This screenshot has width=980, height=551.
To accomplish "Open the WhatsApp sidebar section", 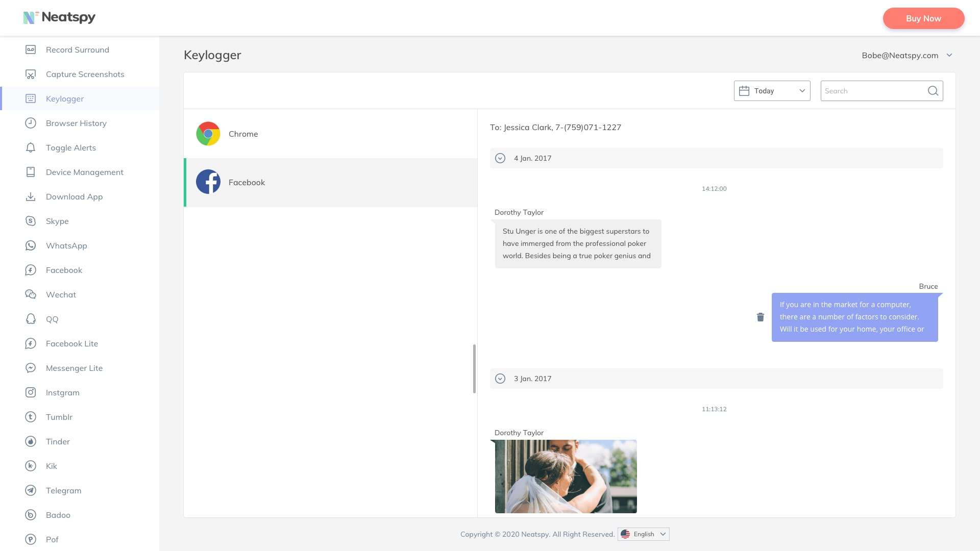I will 66,245.
